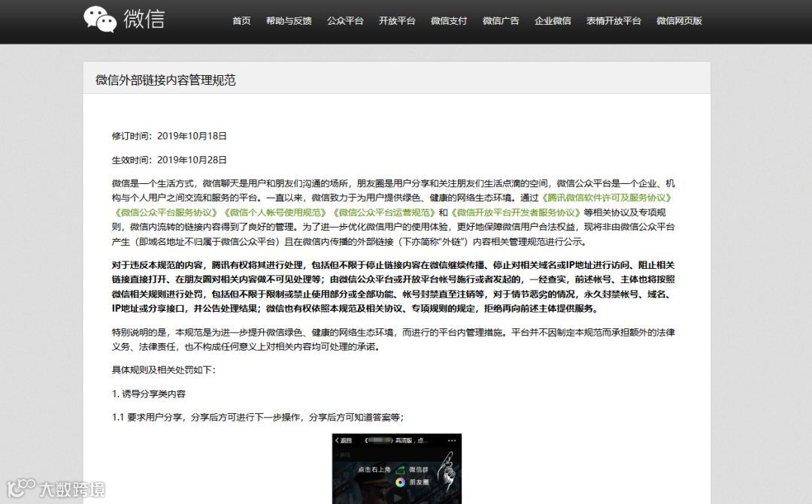This screenshot has height=504, width=812.
Task: Open 微信网页版 navigation item
Action: (x=680, y=21)
